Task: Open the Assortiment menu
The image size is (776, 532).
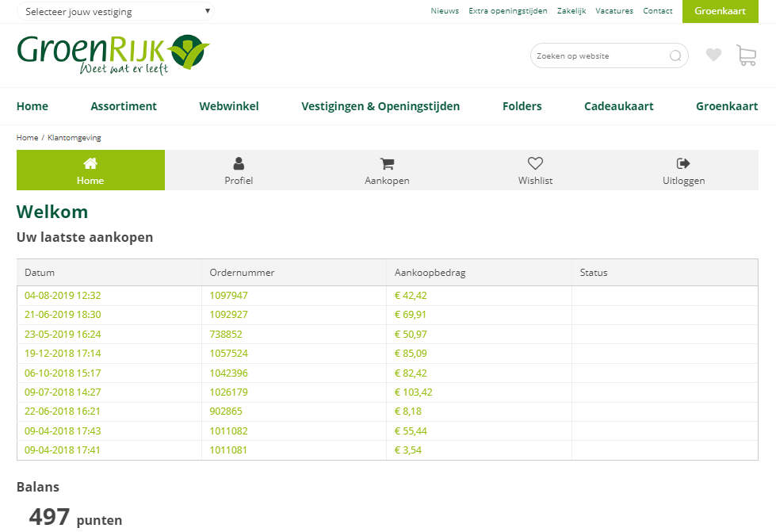Action: (124, 106)
